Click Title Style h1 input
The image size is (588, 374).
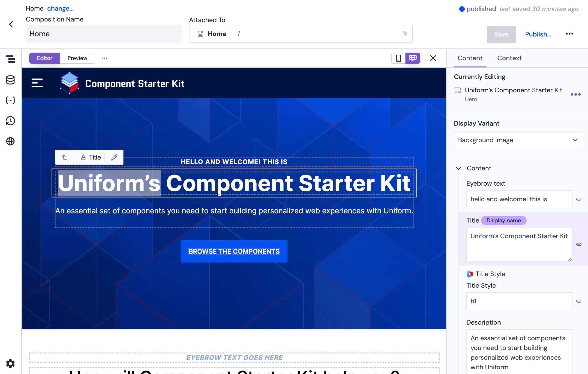tap(519, 301)
